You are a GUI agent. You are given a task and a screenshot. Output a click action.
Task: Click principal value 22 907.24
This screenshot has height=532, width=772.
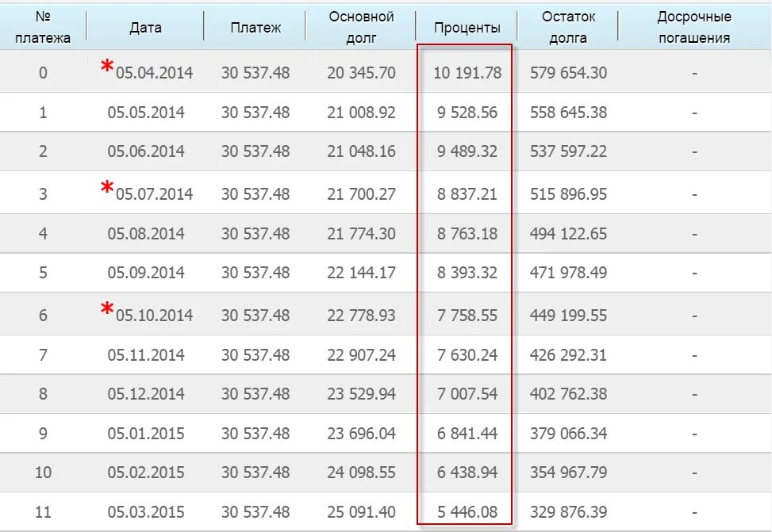pos(361,355)
